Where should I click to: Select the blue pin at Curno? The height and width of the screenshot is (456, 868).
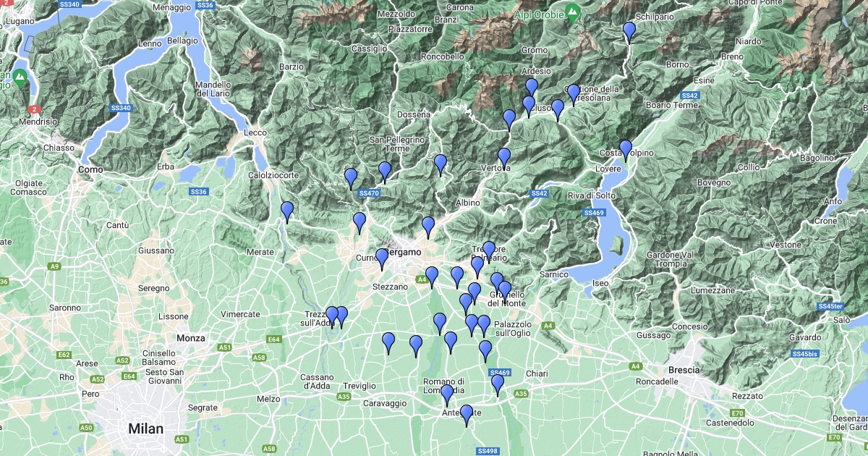click(382, 260)
